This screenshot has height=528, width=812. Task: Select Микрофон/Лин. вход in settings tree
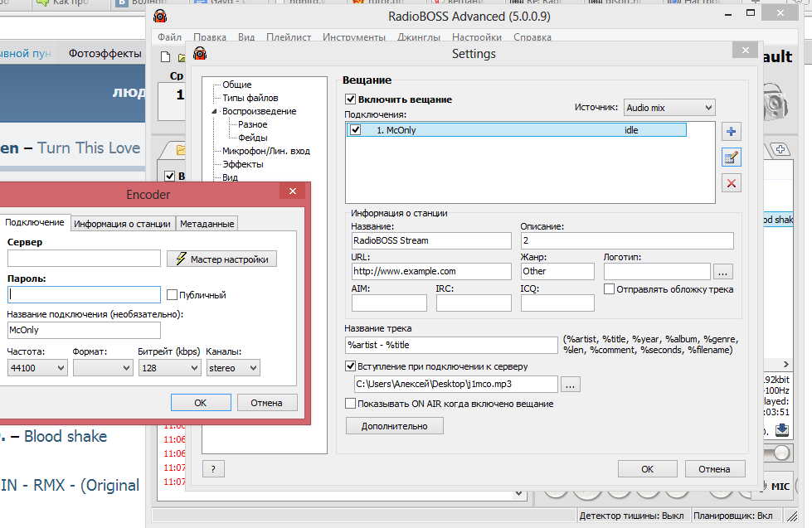point(265,151)
